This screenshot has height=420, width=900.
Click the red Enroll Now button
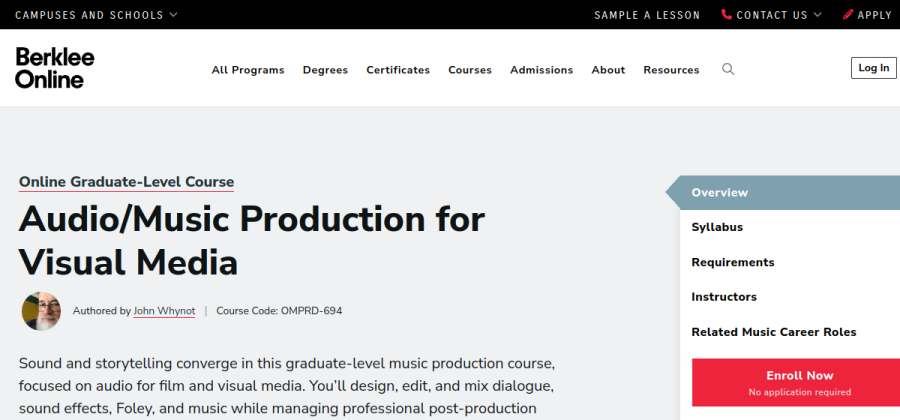click(x=796, y=383)
